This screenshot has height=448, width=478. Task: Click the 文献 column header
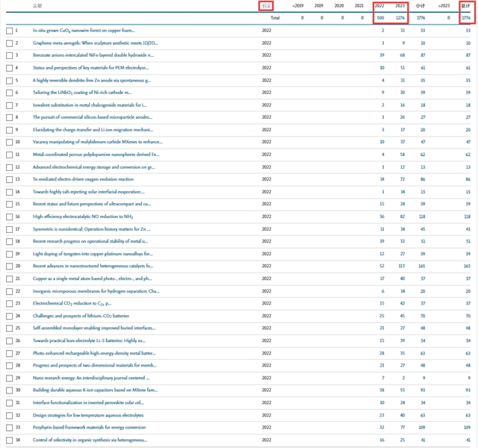coord(37,5)
